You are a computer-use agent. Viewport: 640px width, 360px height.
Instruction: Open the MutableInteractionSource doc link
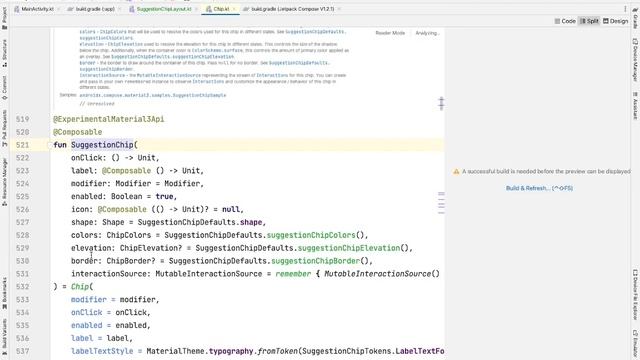169,76
